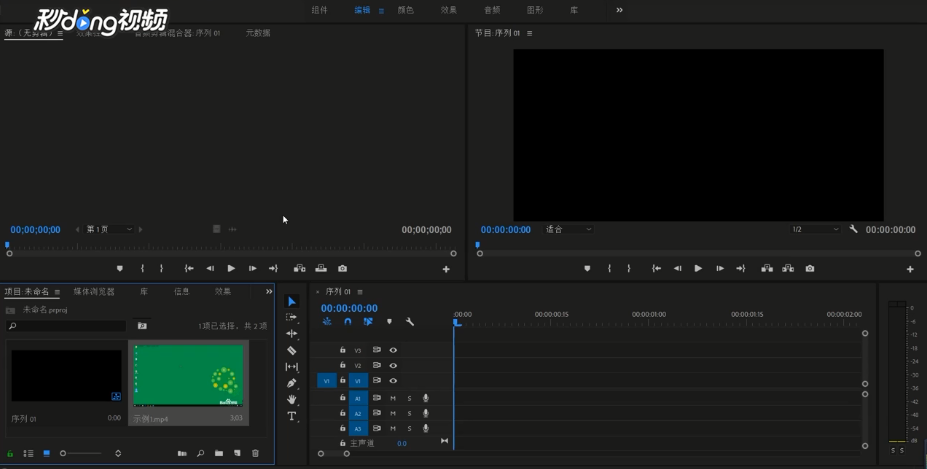The width and height of the screenshot is (927, 469).
Task: Switch Project panel to list view
Action: coord(28,453)
